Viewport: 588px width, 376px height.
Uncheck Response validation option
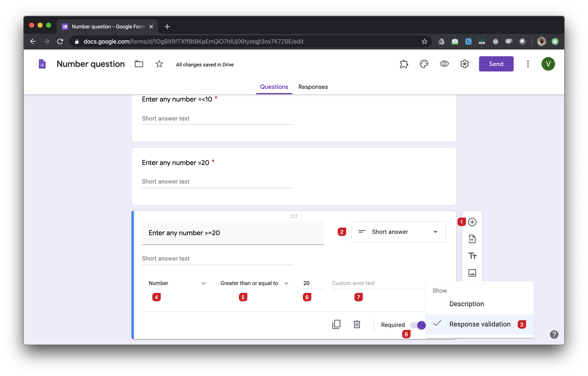pos(480,324)
